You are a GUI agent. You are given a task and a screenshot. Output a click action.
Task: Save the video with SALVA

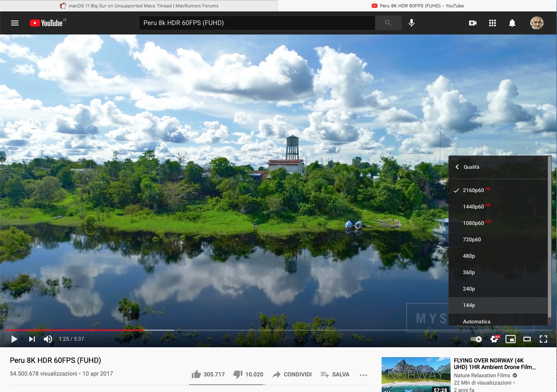pyautogui.click(x=335, y=374)
